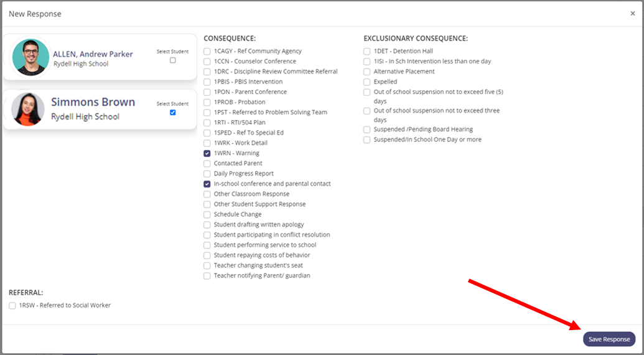The image size is (644, 355).
Task: Open Simmons Brown's profile photo
Action: tap(28, 109)
